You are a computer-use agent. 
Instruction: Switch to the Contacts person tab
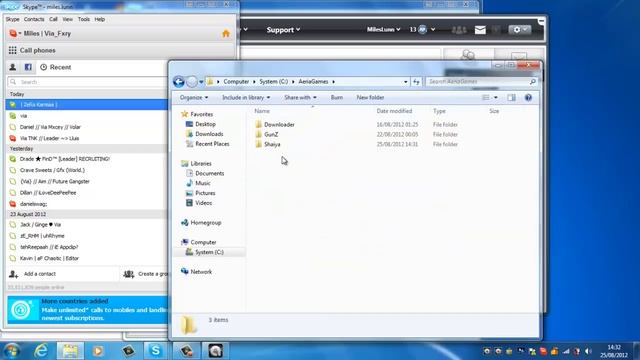pos(13,67)
